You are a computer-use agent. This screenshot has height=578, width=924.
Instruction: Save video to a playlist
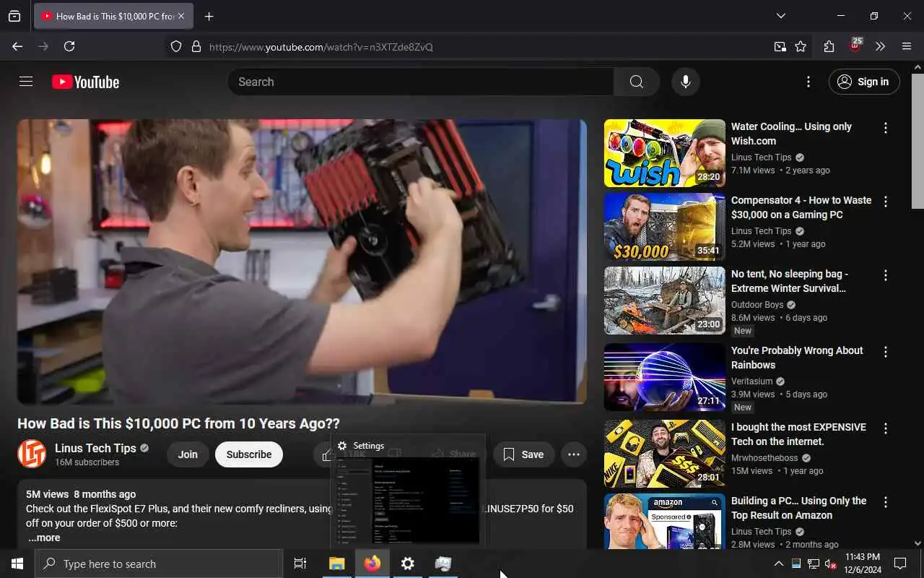(523, 454)
